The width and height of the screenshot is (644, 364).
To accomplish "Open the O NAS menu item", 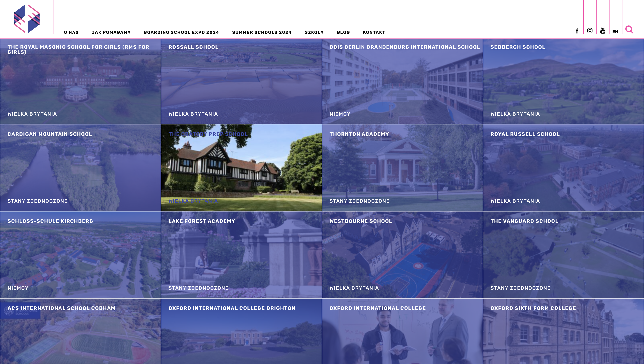I will click(x=71, y=32).
